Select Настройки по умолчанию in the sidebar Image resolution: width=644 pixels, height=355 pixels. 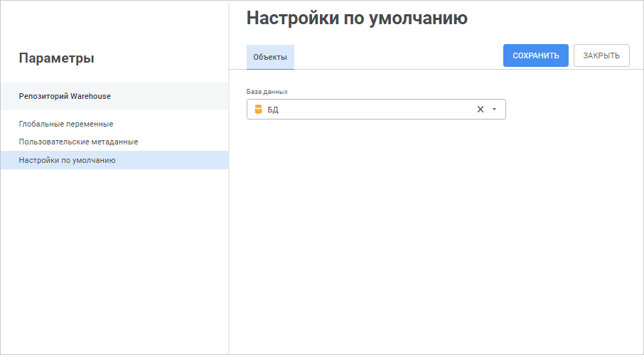click(67, 160)
